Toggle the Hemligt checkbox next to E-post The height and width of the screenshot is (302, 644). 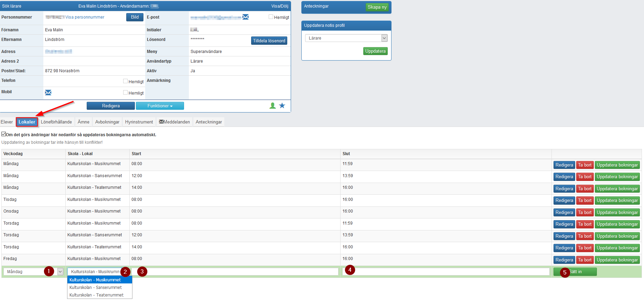[x=271, y=17]
